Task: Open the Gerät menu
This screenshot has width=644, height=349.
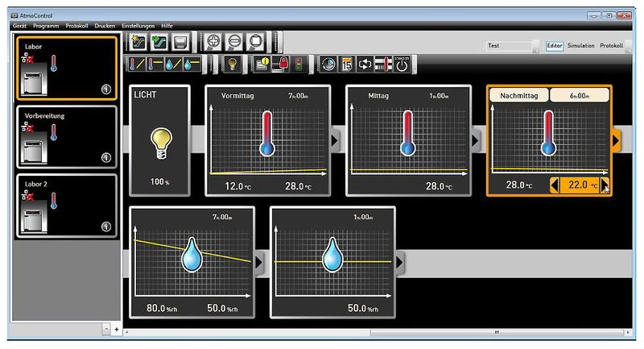Action: pos(19,26)
